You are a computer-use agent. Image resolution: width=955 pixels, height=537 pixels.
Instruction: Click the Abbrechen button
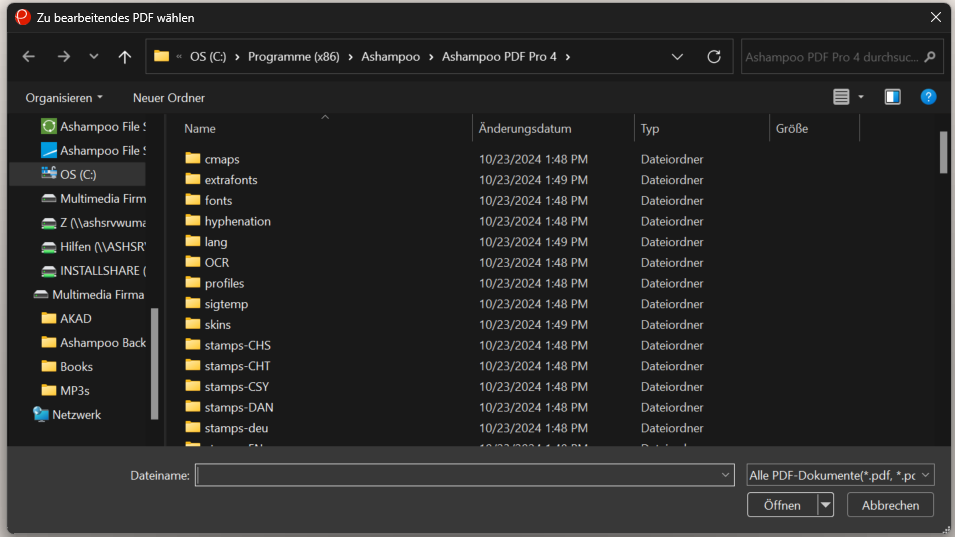pos(890,505)
